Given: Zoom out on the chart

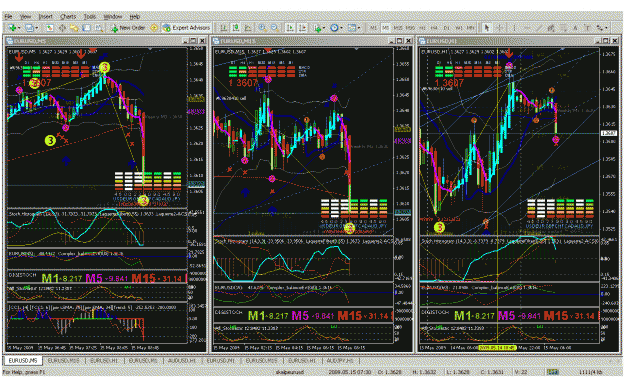Looking at the screenshot, I should click(x=275, y=28).
